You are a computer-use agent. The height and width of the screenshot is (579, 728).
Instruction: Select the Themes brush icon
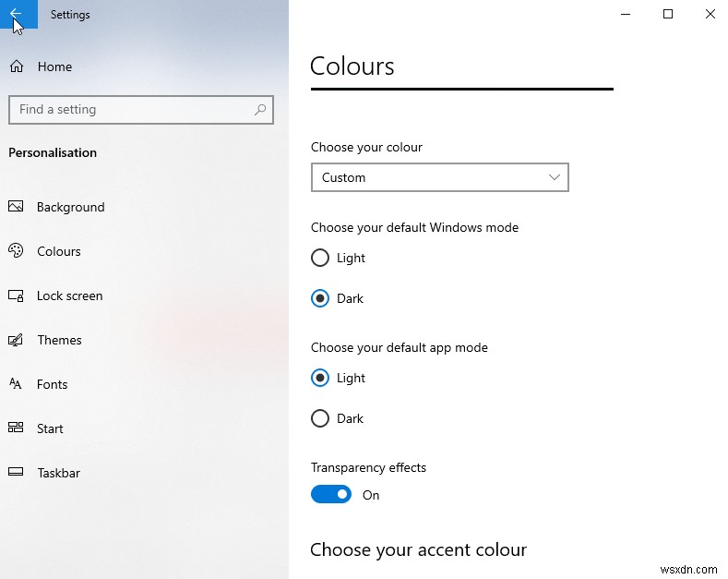pyautogui.click(x=16, y=340)
